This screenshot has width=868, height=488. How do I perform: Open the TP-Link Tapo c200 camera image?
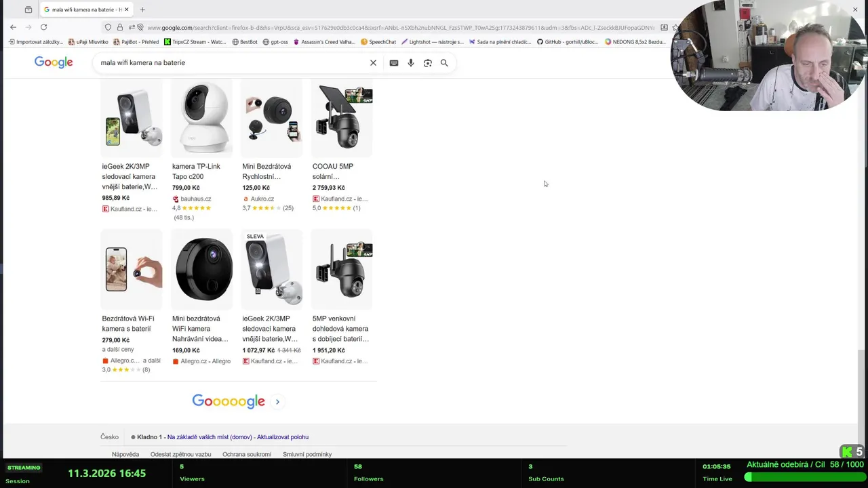(x=201, y=118)
